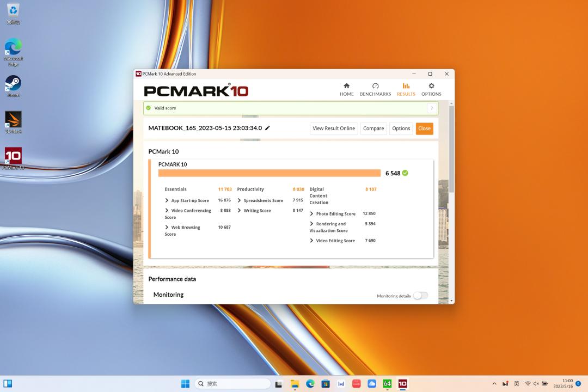The width and height of the screenshot is (588, 392).
Task: Switch to the HOME tab
Action: [346, 89]
